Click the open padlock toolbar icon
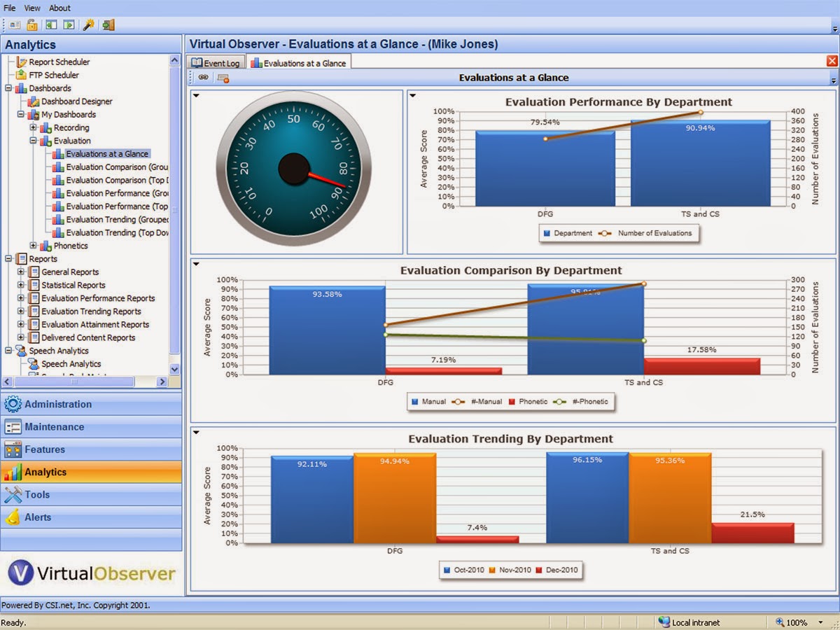 click(x=32, y=25)
